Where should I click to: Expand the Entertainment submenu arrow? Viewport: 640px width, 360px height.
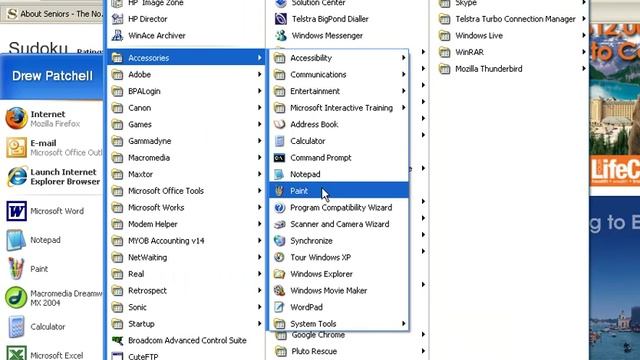coord(403,91)
